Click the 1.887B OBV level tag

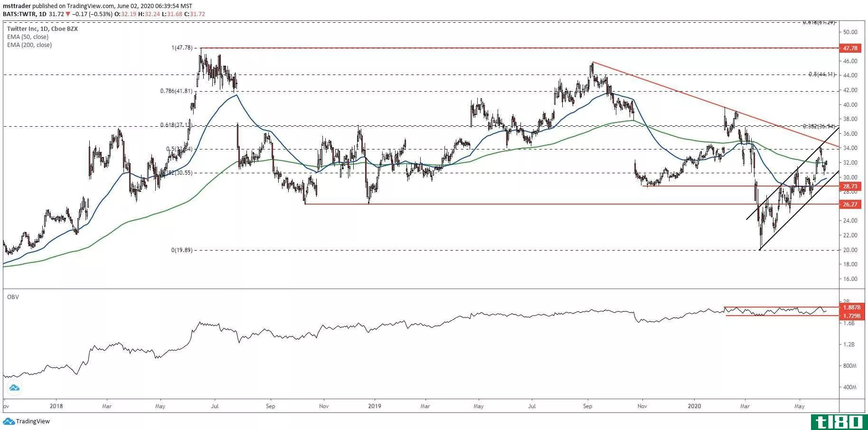851,308
